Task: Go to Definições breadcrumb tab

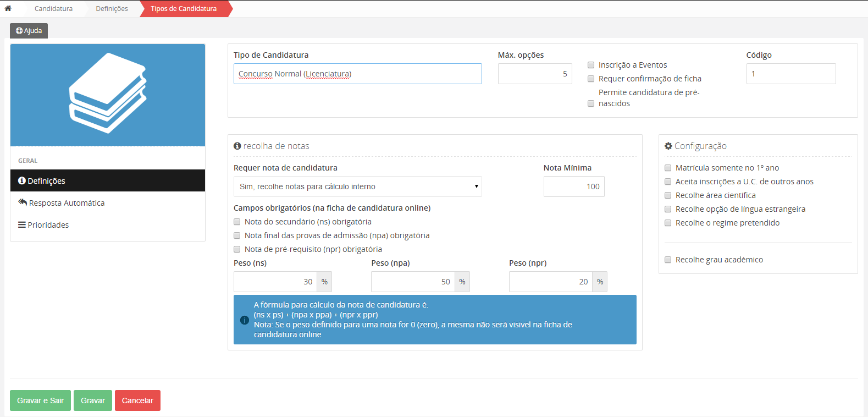Action: click(112, 9)
